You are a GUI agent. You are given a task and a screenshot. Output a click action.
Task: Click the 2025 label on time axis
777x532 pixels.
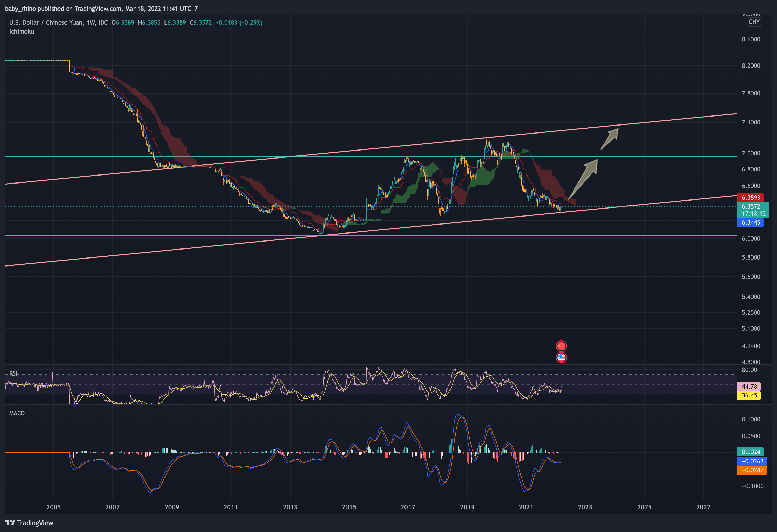644,507
